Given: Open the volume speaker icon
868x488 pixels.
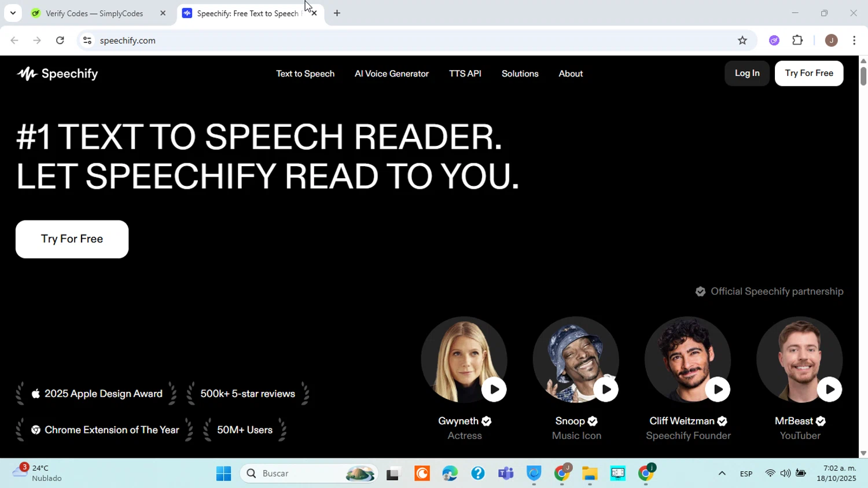Looking at the screenshot, I should tap(785, 474).
